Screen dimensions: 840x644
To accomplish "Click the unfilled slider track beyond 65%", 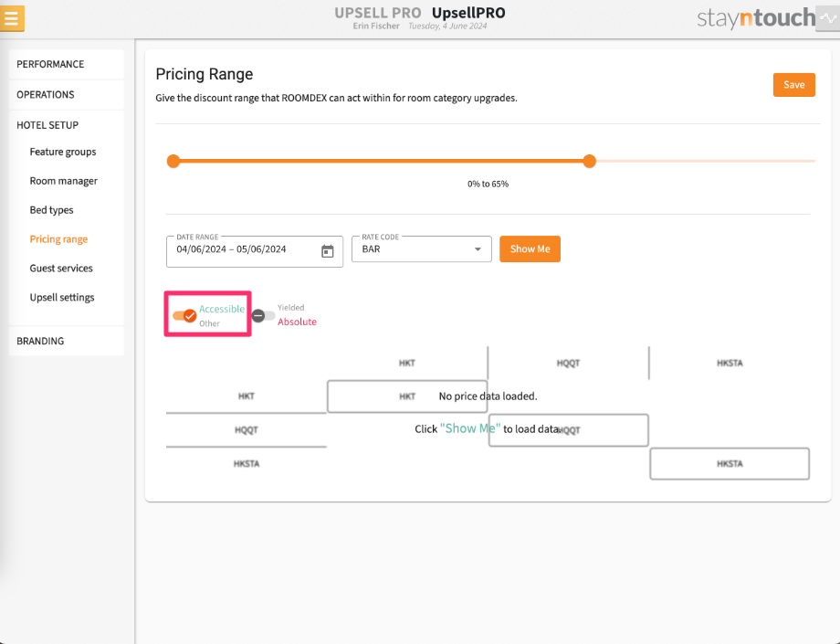I will (x=706, y=161).
